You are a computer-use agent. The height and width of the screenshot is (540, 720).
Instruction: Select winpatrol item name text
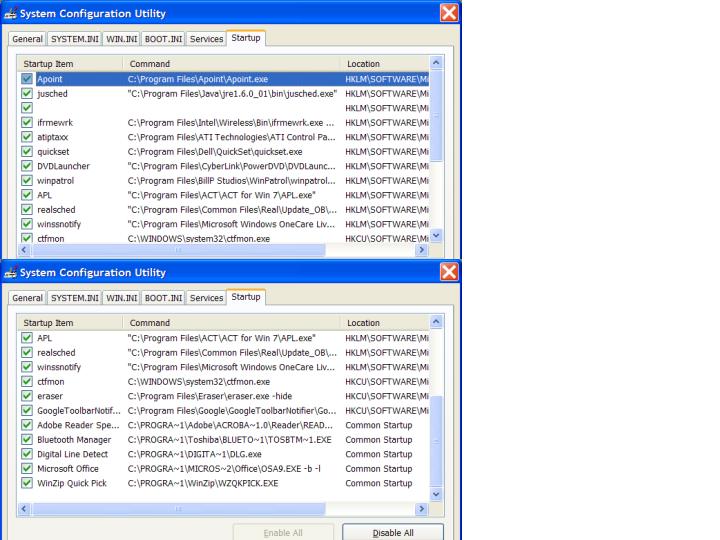point(56,180)
